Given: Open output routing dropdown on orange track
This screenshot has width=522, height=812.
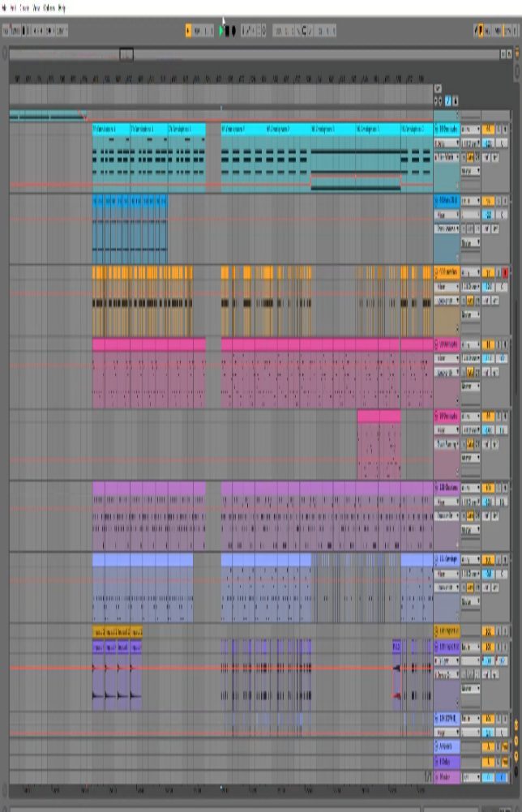Looking at the screenshot, I should click(x=470, y=314).
